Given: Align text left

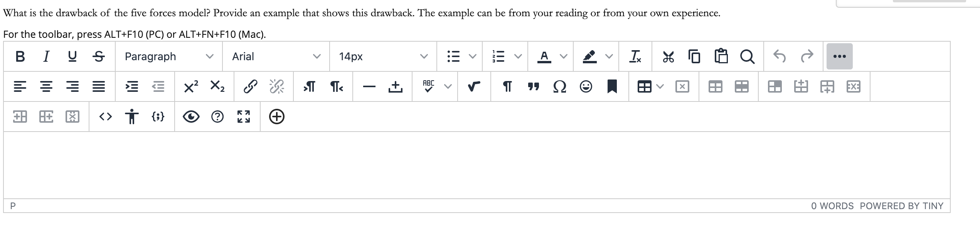Looking at the screenshot, I should coord(20,86).
